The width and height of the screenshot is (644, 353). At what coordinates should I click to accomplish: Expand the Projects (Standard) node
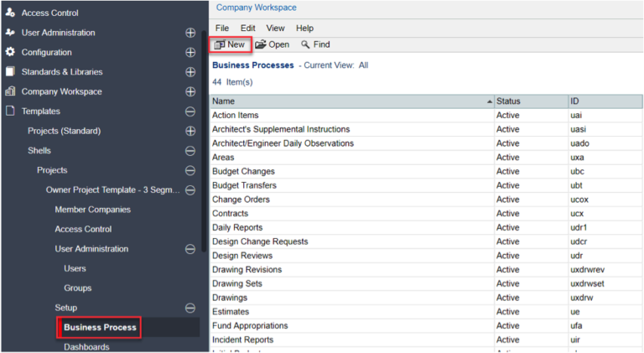click(190, 131)
